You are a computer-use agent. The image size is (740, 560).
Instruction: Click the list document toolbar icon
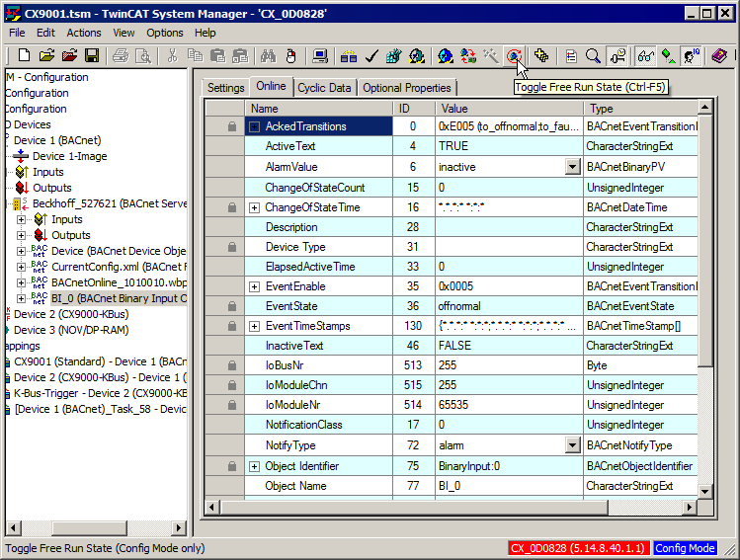point(571,56)
